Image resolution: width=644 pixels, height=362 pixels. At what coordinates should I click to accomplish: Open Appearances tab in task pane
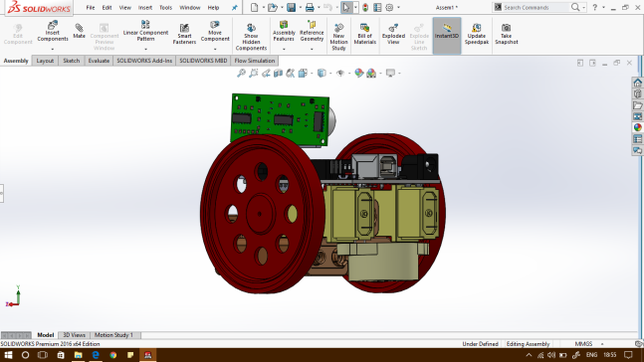coord(637,127)
